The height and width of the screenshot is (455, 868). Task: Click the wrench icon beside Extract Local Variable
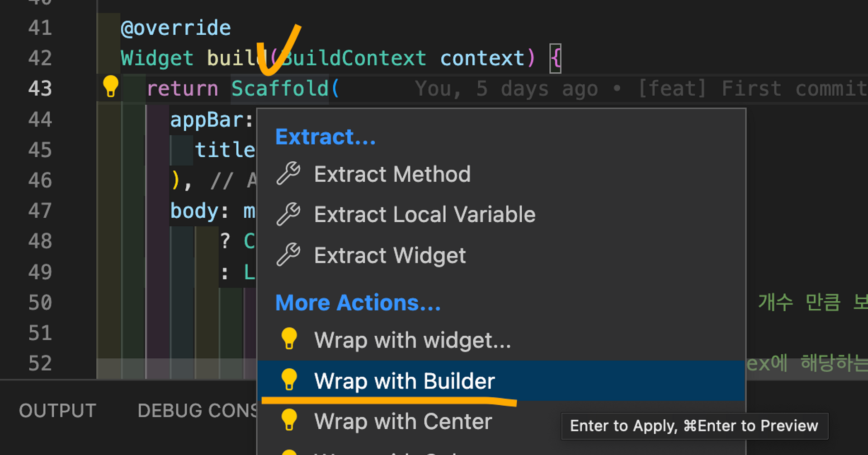(288, 214)
